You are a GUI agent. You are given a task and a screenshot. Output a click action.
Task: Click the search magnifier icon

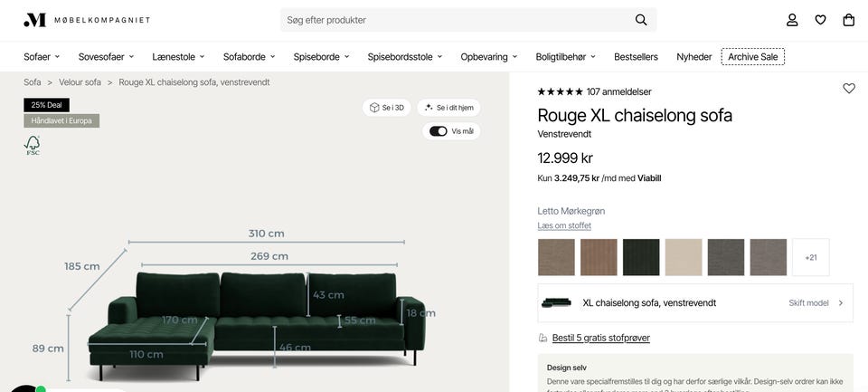click(x=641, y=20)
